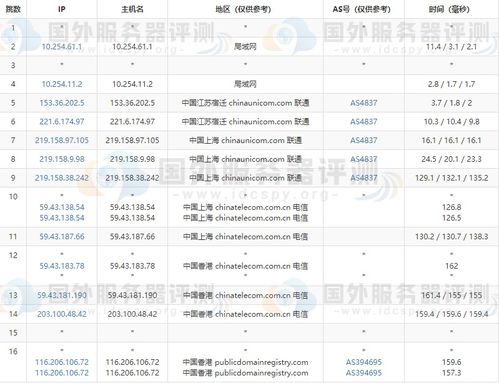The height and width of the screenshot is (383, 499).
Task: Select hostname cell 10.254.61.1
Action: coord(132,47)
